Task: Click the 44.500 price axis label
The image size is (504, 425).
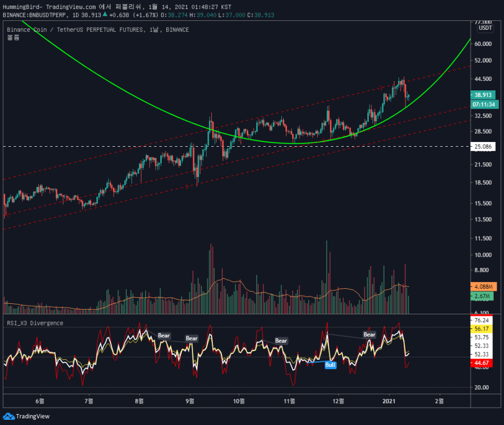Action: pyautogui.click(x=483, y=79)
